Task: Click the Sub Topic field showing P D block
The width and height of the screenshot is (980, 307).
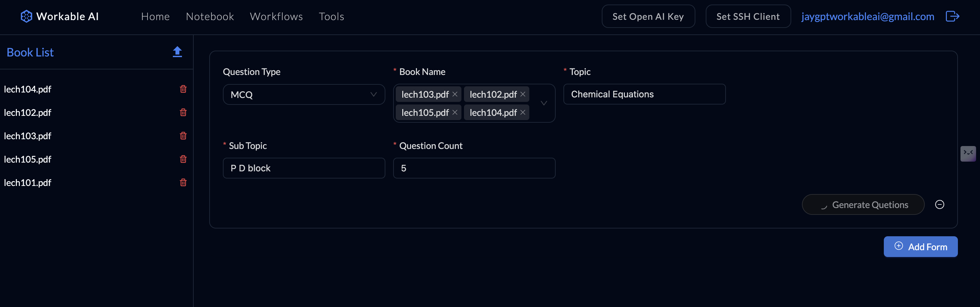Action: pos(304,168)
